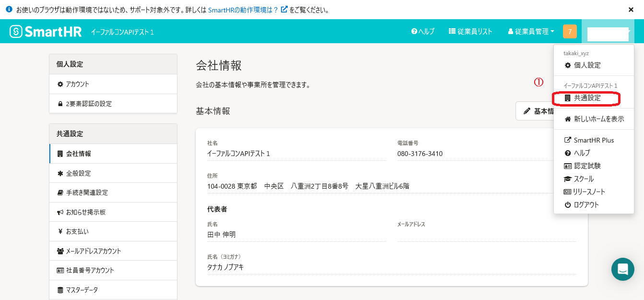Viewport: 644px width, 300px height.
Task: Click the building icon beside 会社情報
Action: pos(60,154)
